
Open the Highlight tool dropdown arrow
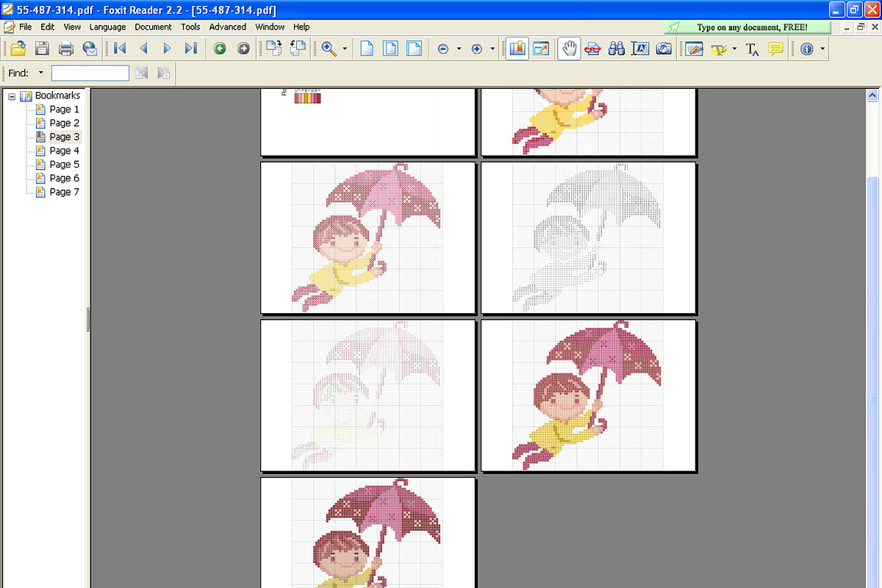click(734, 49)
